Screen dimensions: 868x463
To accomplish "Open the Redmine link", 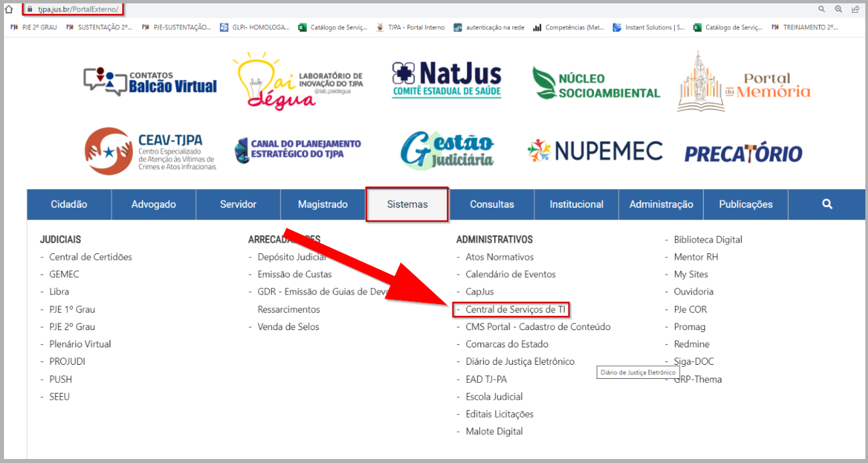I will pos(692,344).
